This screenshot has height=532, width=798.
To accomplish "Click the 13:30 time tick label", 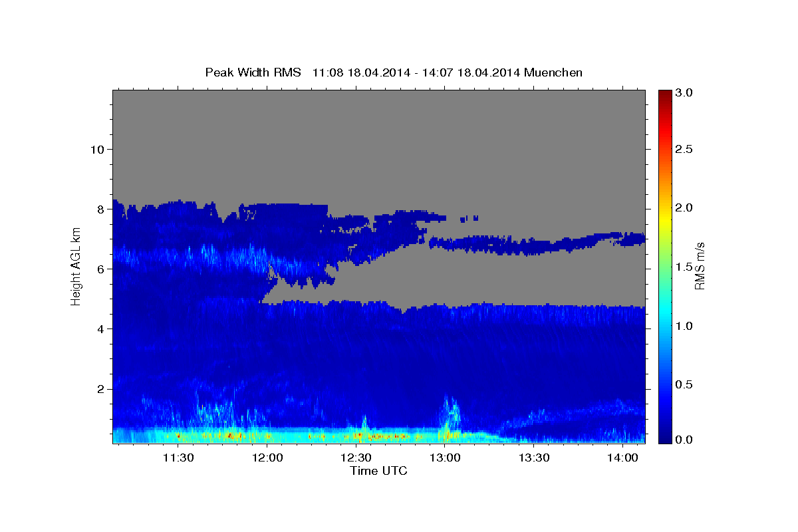I will [533, 458].
